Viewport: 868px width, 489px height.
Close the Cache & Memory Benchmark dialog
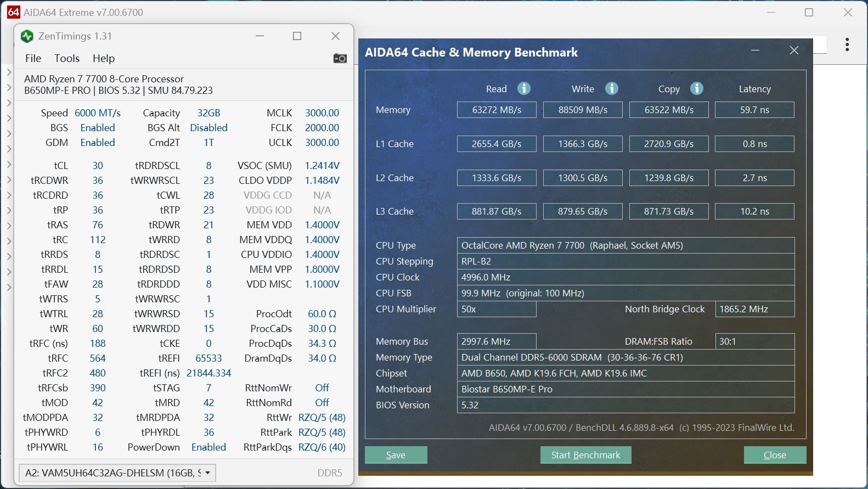pyautogui.click(x=794, y=50)
